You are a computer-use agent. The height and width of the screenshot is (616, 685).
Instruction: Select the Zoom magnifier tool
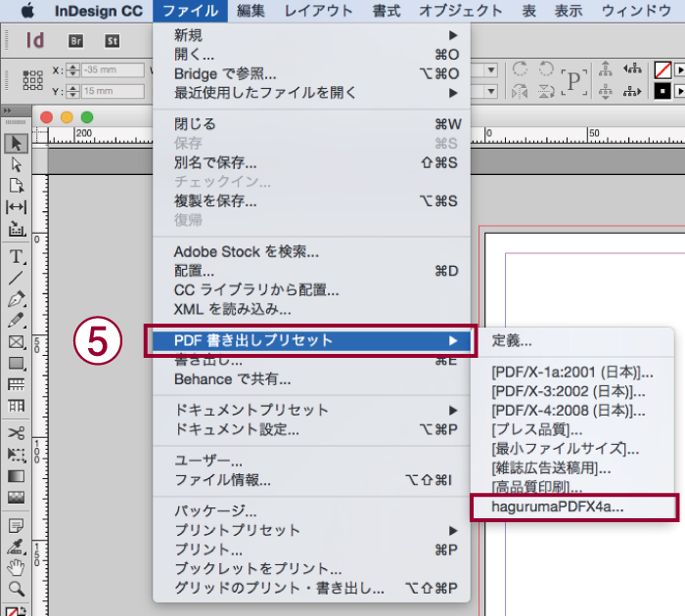click(17, 589)
